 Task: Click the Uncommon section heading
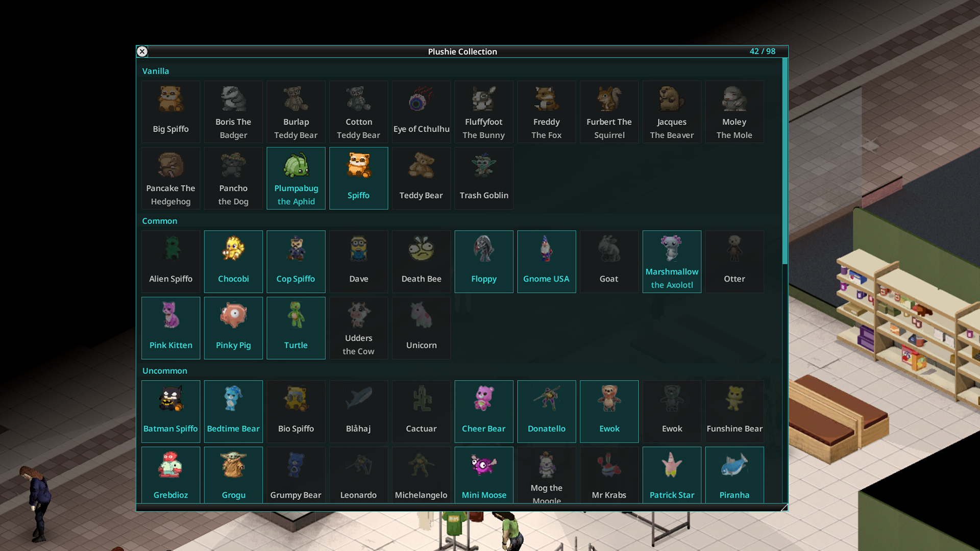(x=165, y=371)
